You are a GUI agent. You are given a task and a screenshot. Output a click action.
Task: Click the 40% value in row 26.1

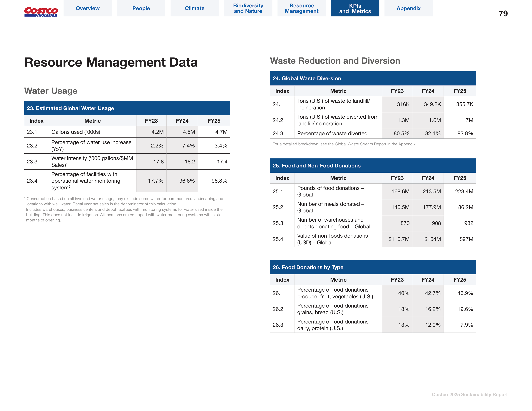click(404, 293)
